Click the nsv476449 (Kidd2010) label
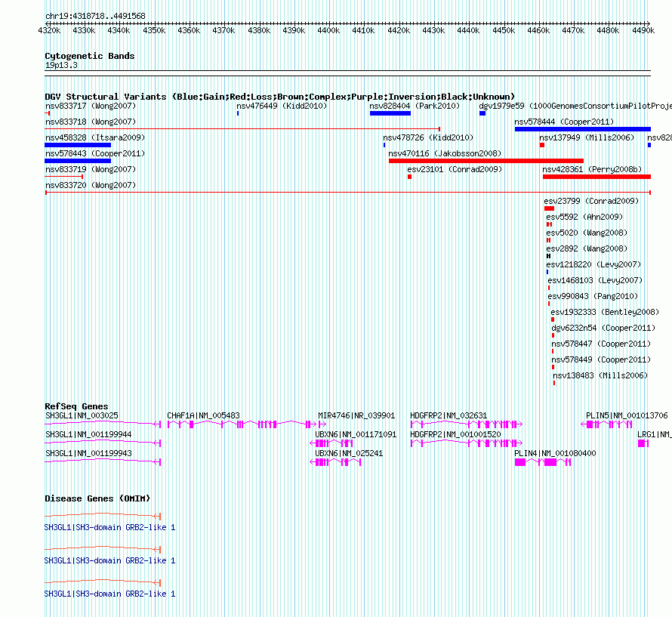The width and height of the screenshot is (672, 617). [282, 106]
